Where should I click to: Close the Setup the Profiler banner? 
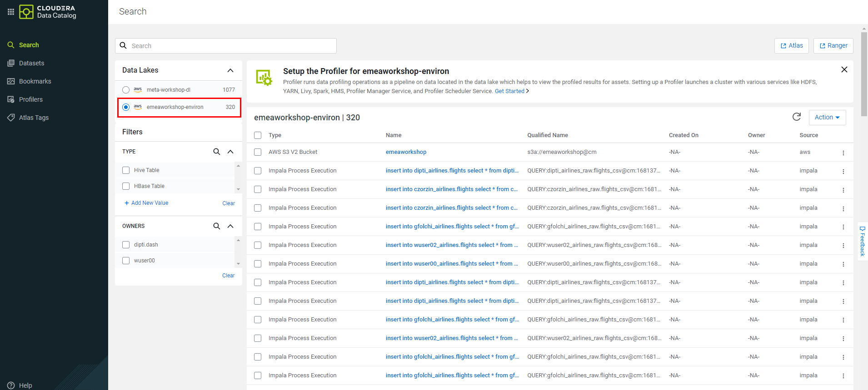[x=844, y=69]
